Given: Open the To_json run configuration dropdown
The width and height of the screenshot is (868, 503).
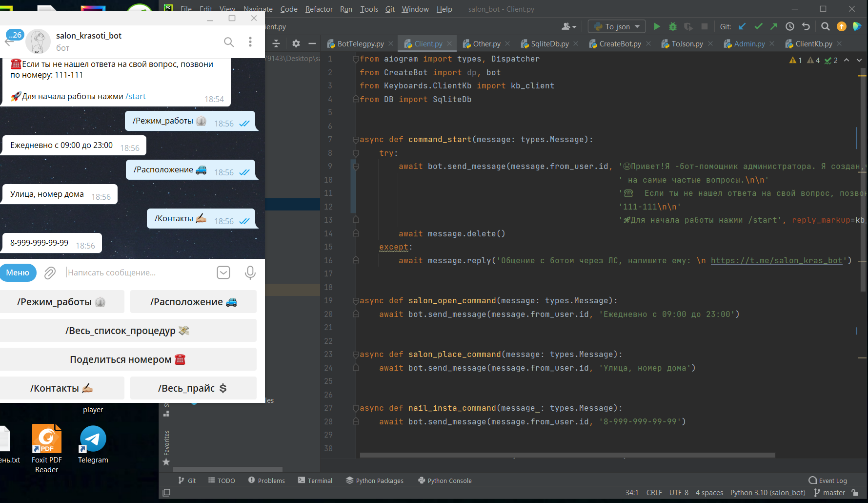Looking at the screenshot, I should click(x=617, y=26).
